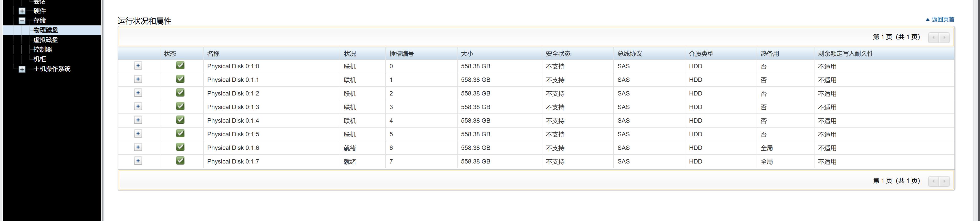Select 硬件 in the navigation tree
Screen dimensions: 980x221
[39, 11]
